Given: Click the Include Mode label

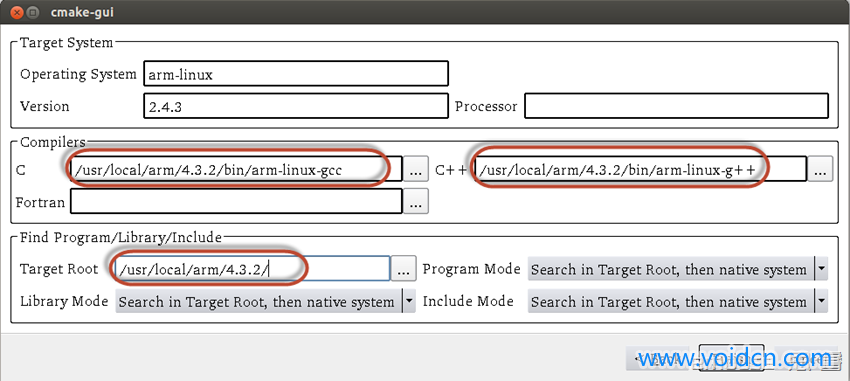Looking at the screenshot, I should tap(468, 301).
